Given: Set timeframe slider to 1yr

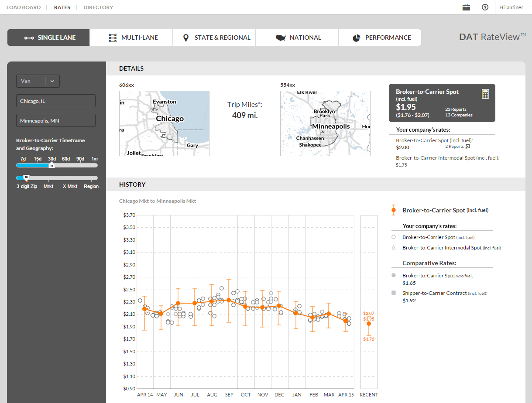Looking at the screenshot, I should click(95, 159).
